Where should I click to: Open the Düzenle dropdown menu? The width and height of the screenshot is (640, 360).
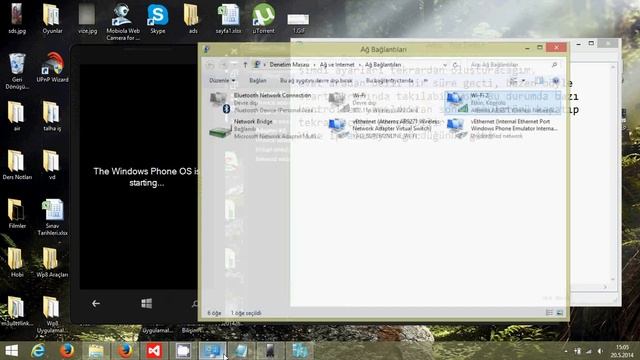tap(222, 80)
